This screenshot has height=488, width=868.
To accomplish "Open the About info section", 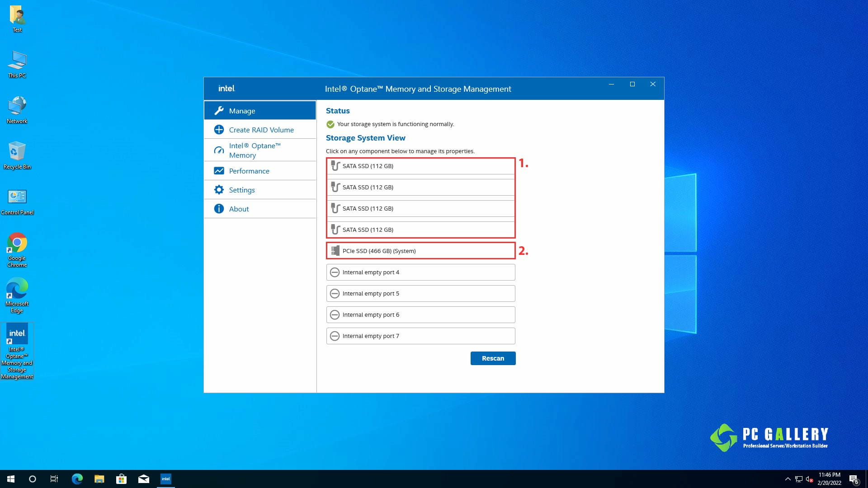I will [260, 209].
